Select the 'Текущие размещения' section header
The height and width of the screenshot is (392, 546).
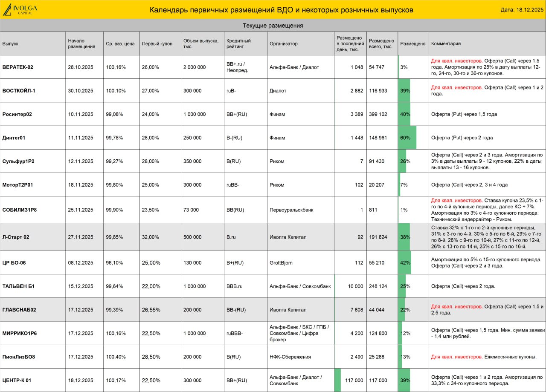273,26
